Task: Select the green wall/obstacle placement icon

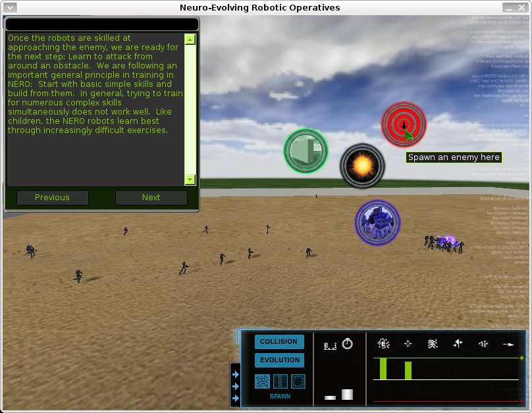Action: (306, 151)
